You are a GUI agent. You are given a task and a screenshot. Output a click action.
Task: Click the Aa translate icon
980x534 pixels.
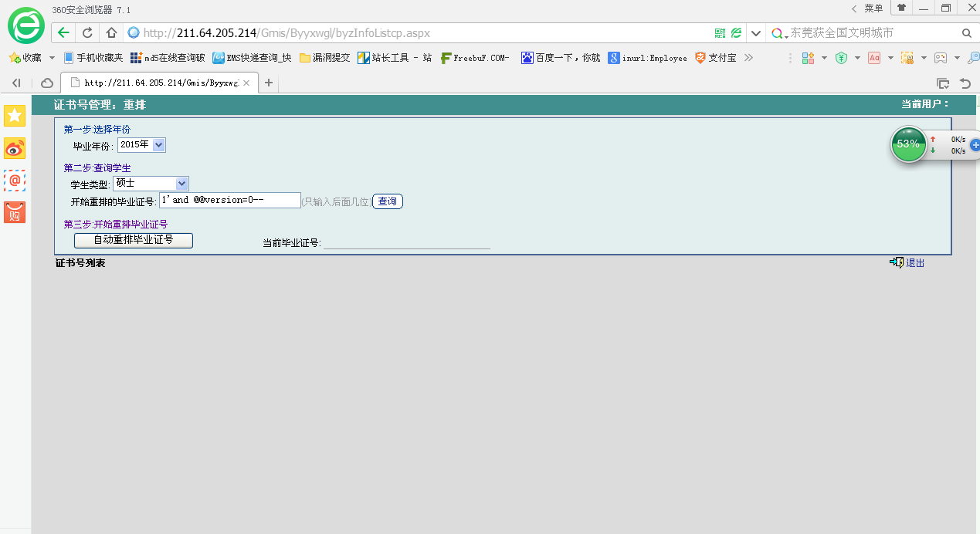[x=874, y=58]
